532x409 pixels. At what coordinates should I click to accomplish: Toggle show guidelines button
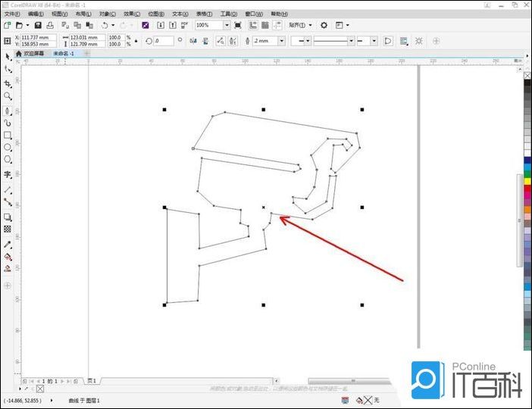(277, 25)
